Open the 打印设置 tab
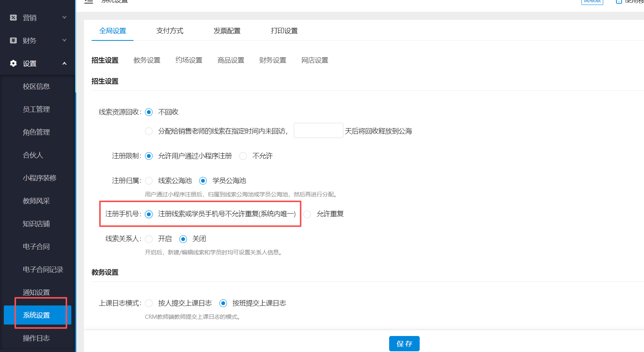 coord(284,31)
